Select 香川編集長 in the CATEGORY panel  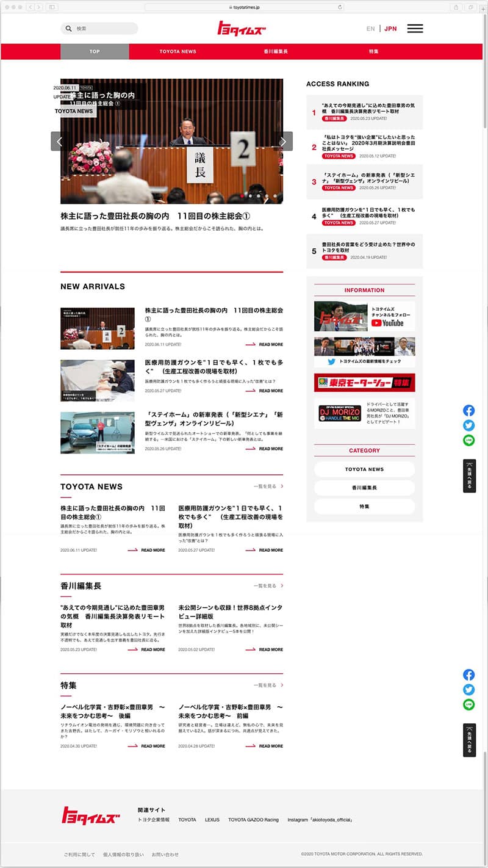pyautogui.click(x=365, y=488)
